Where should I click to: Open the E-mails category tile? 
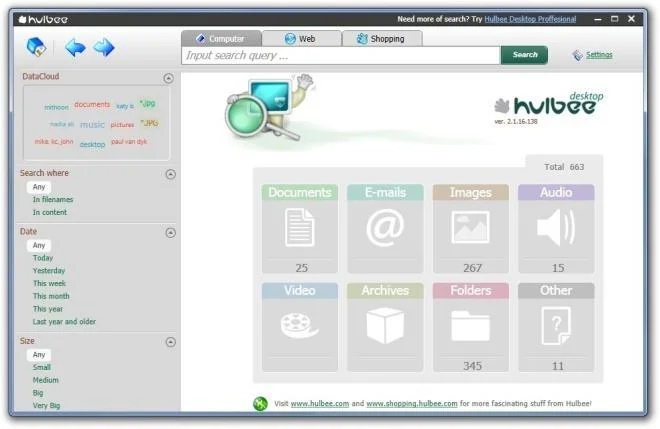pos(385,229)
